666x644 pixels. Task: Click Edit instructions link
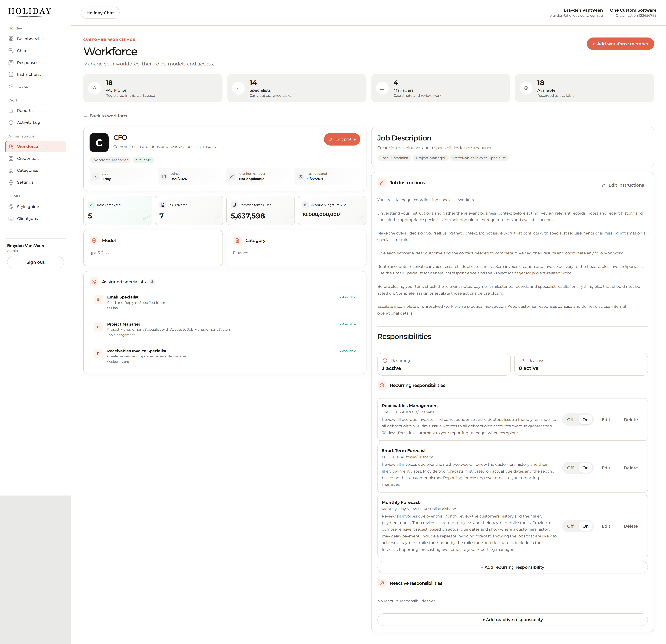pyautogui.click(x=623, y=185)
